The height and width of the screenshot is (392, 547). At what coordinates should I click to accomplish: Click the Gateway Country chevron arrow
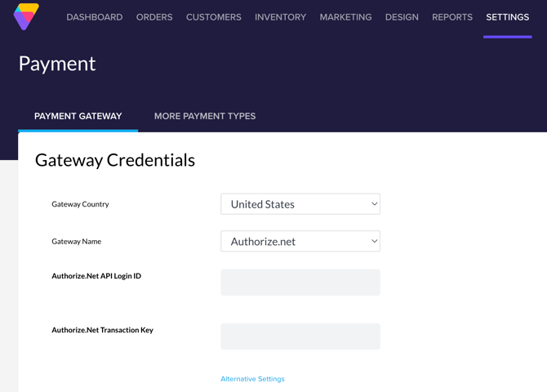tap(374, 204)
